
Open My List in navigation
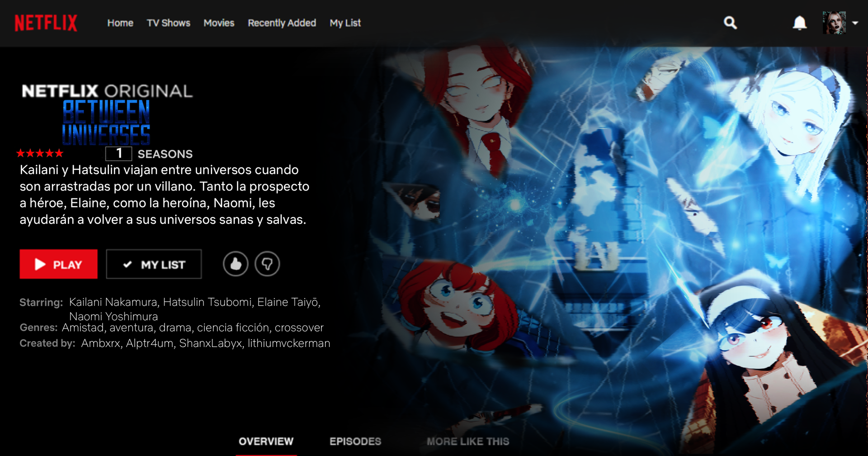[345, 23]
